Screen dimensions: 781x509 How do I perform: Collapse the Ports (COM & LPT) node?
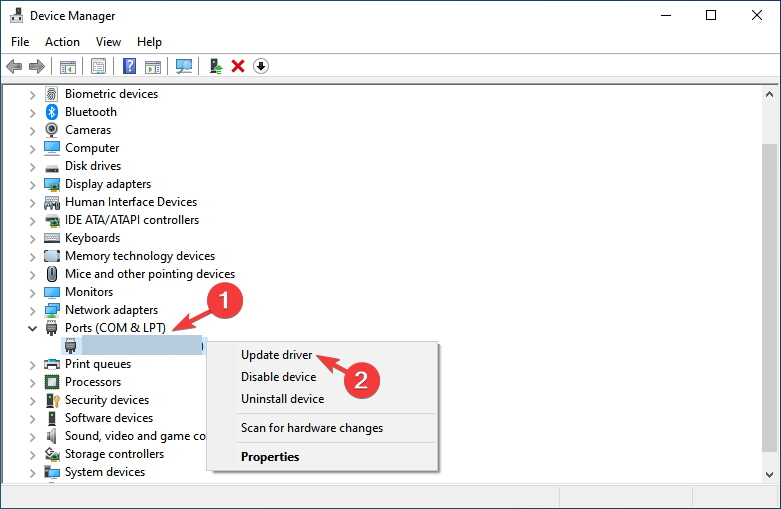pyautogui.click(x=32, y=328)
